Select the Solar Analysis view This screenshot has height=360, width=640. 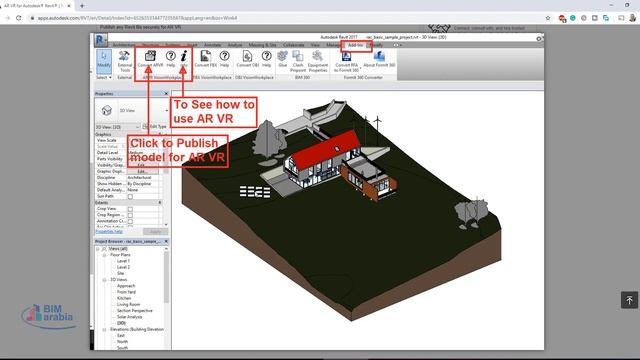[129, 317]
